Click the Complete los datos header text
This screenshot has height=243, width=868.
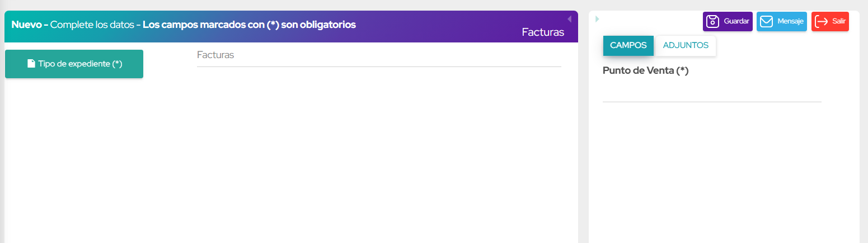pyautogui.click(x=92, y=25)
